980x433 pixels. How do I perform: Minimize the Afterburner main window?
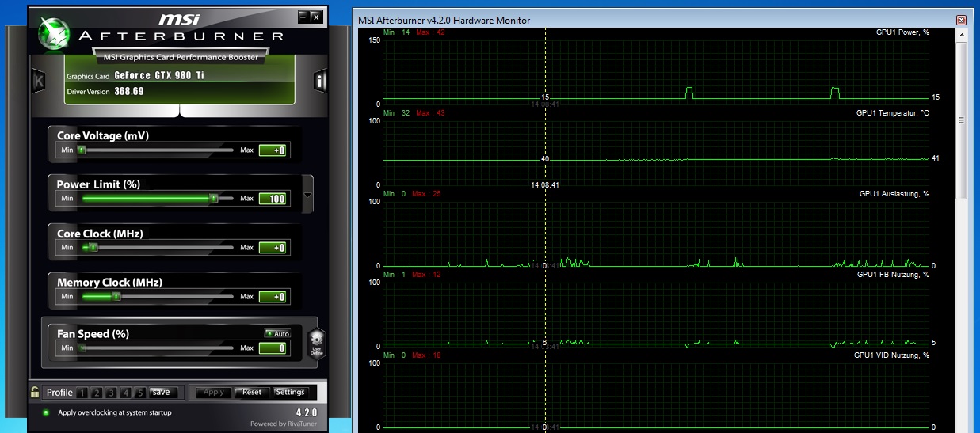point(303,16)
